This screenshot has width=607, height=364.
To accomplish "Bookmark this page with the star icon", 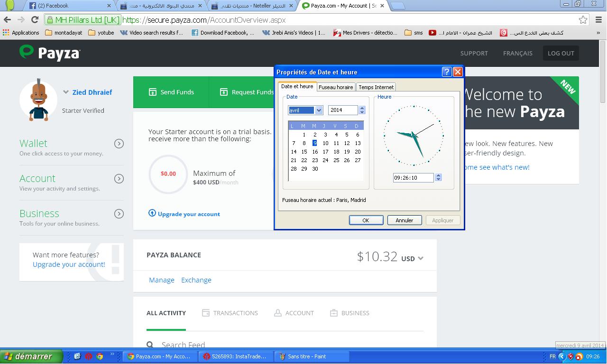I will click(x=583, y=20).
